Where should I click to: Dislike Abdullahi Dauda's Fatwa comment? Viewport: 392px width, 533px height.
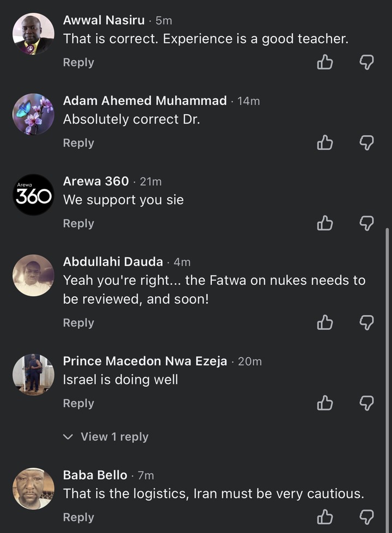coord(367,323)
